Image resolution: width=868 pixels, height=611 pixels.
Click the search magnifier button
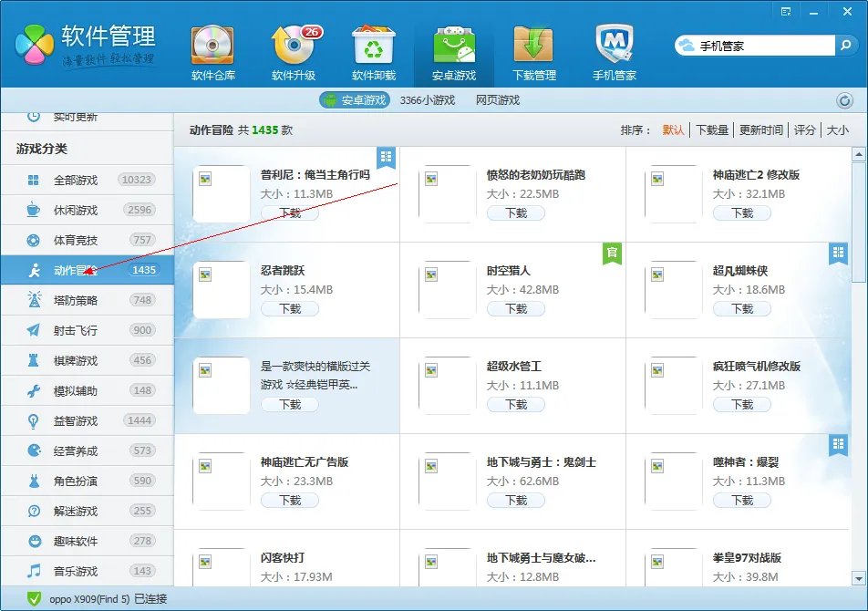pyautogui.click(x=845, y=46)
